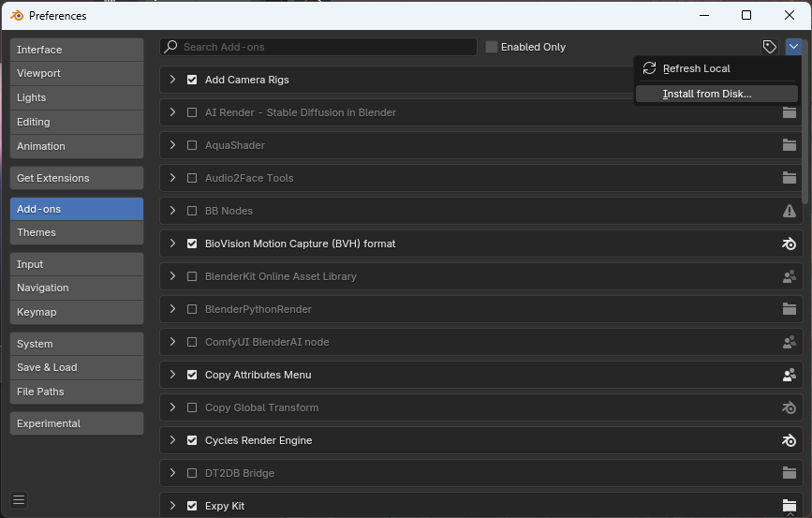Expand the Add Camera Rigs details

point(172,80)
